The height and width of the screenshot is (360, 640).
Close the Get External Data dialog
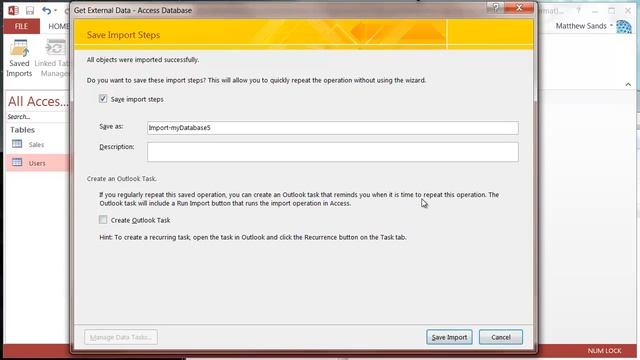point(519,7)
